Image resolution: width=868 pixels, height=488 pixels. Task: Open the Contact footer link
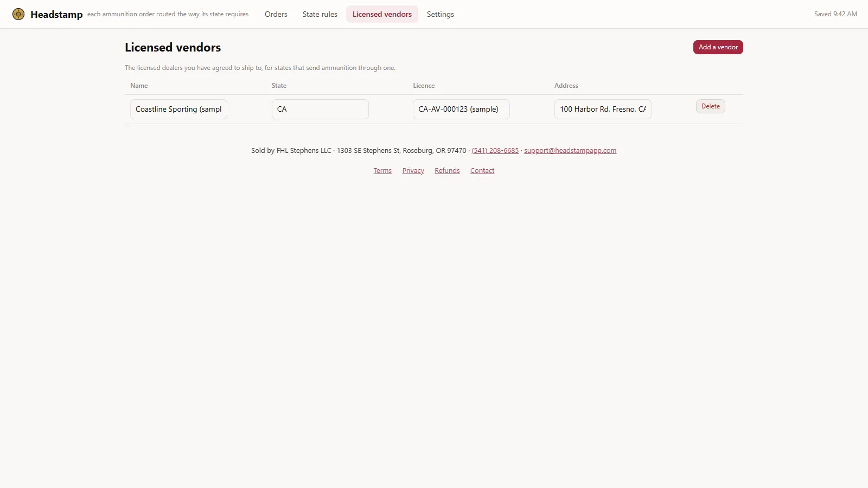(x=482, y=171)
